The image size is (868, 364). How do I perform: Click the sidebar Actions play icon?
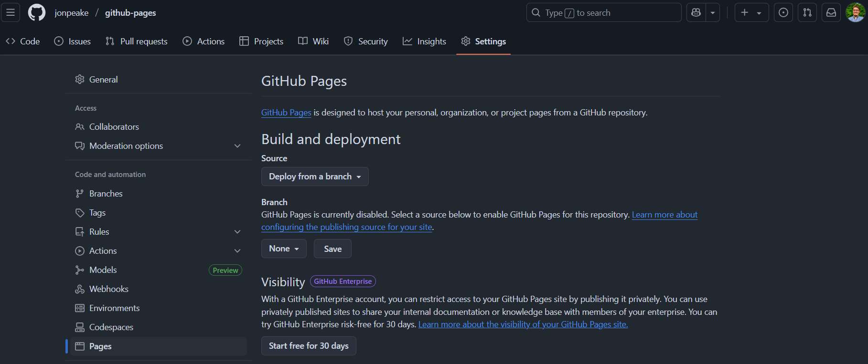click(80, 251)
